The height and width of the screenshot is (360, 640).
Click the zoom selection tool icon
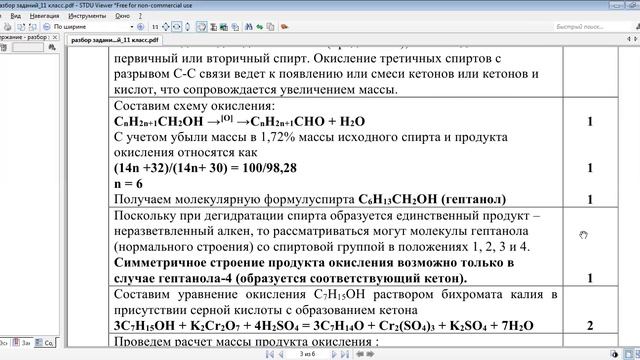(235, 27)
